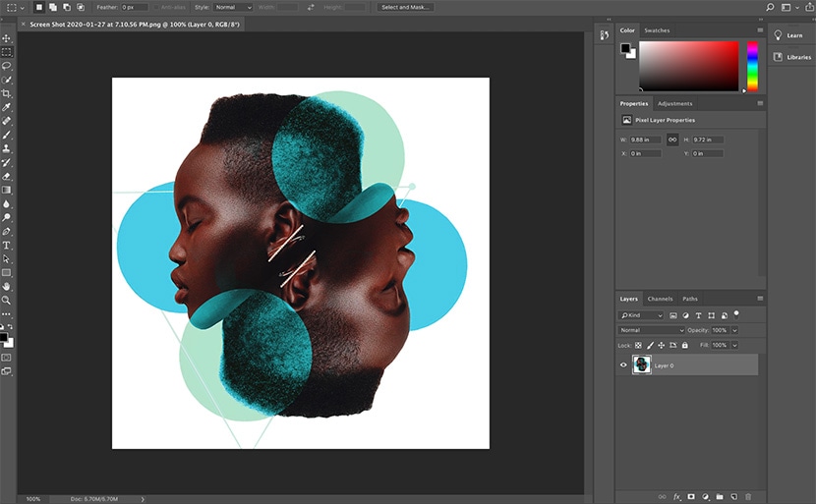Open the Libraries panel button
Viewport: 816px width, 504px height.
[x=791, y=57]
